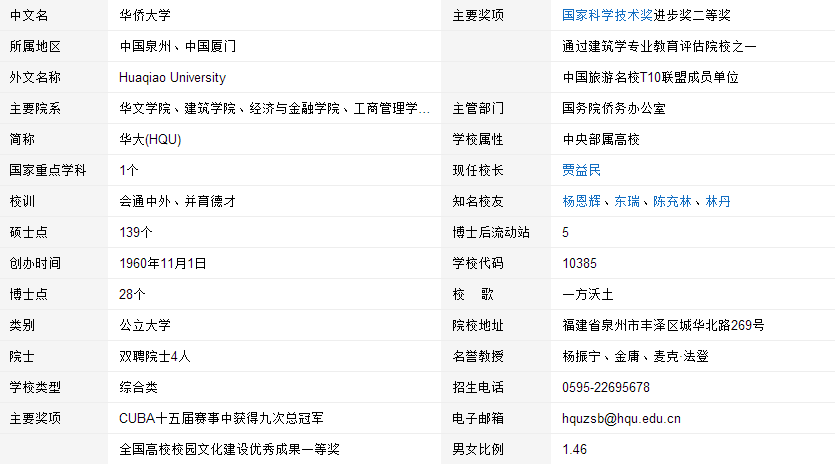Click the postdoctoral stations value 5
This screenshot has width=835, height=464.
tap(566, 232)
